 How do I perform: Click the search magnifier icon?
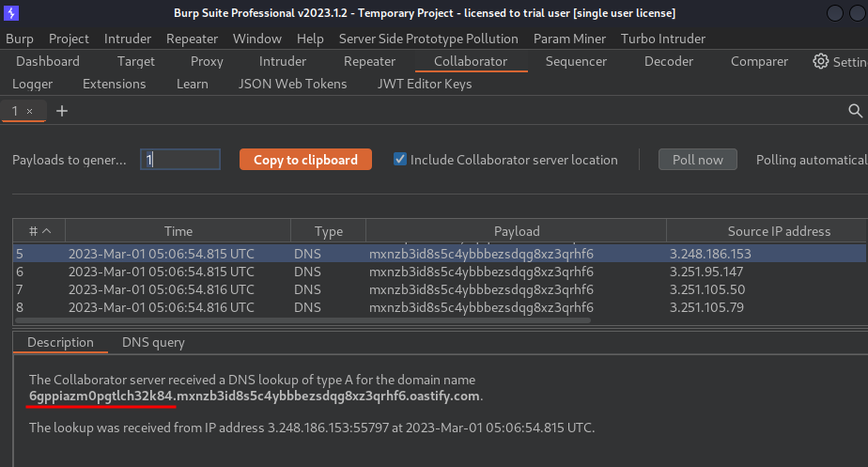pos(855,111)
